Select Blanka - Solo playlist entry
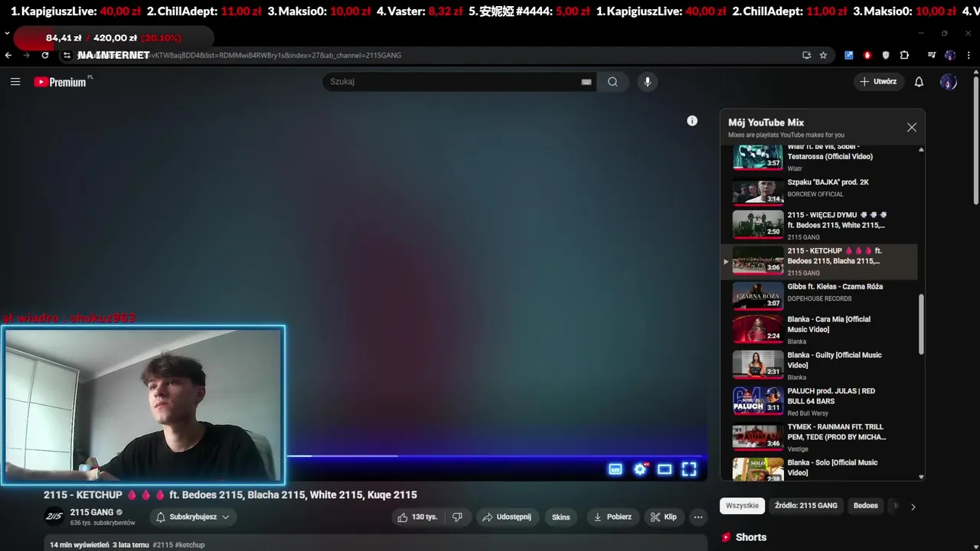 coord(819,468)
